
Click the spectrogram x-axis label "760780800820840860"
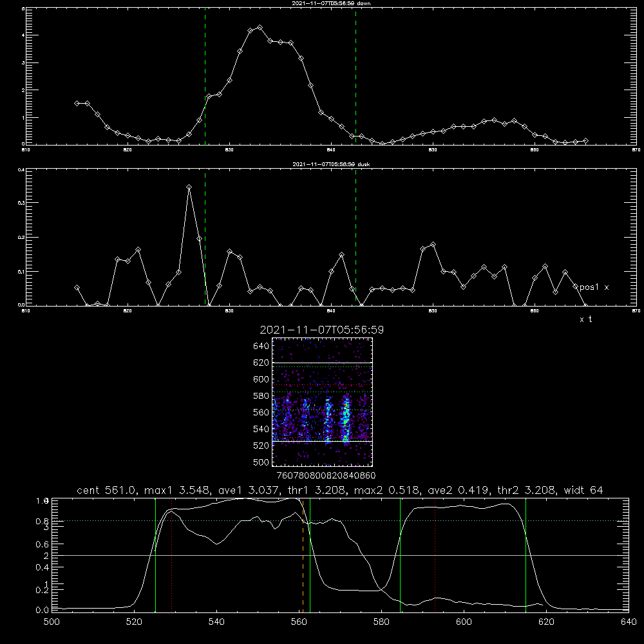click(327, 475)
